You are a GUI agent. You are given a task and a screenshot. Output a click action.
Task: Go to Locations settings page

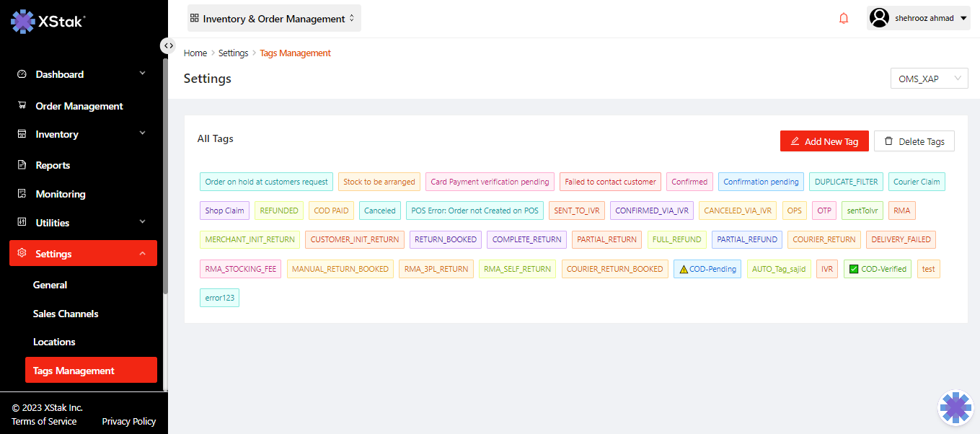pyautogui.click(x=54, y=342)
